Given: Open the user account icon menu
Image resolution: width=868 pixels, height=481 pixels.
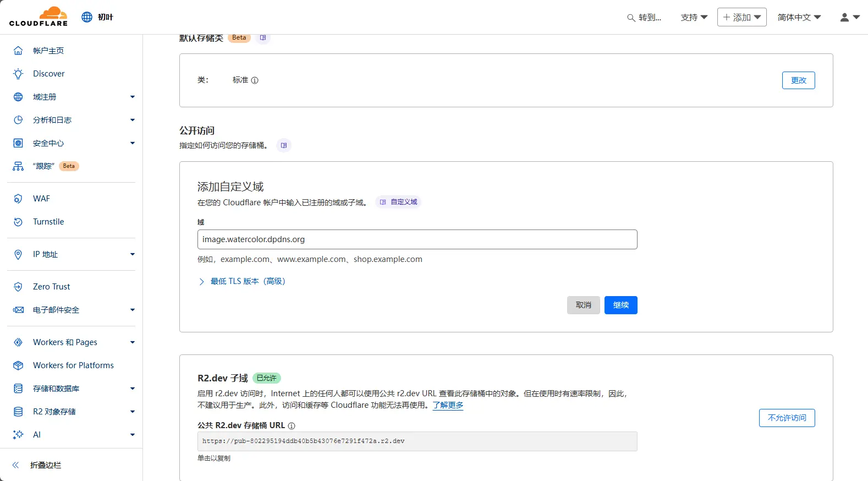Looking at the screenshot, I should (849, 18).
